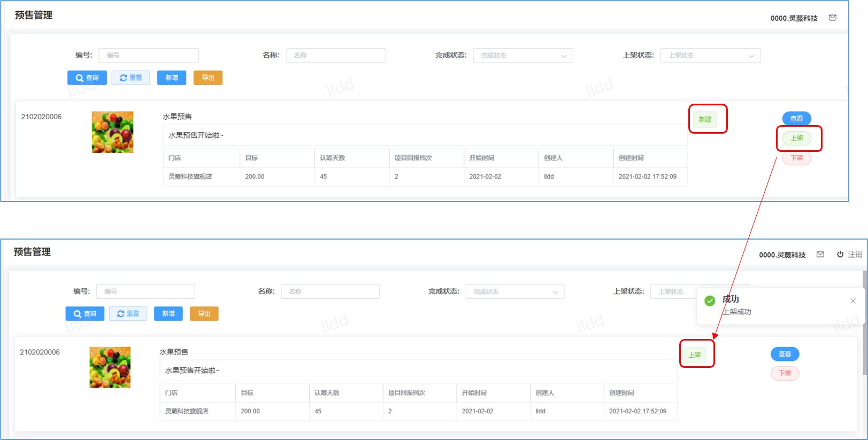Close the 上架成功 notification toast
Viewport: 868px width, 440px height.
coord(853,301)
